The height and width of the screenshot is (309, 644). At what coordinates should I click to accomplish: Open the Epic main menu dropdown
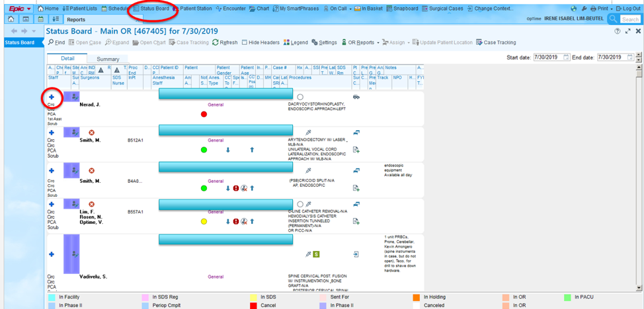tap(19, 8)
